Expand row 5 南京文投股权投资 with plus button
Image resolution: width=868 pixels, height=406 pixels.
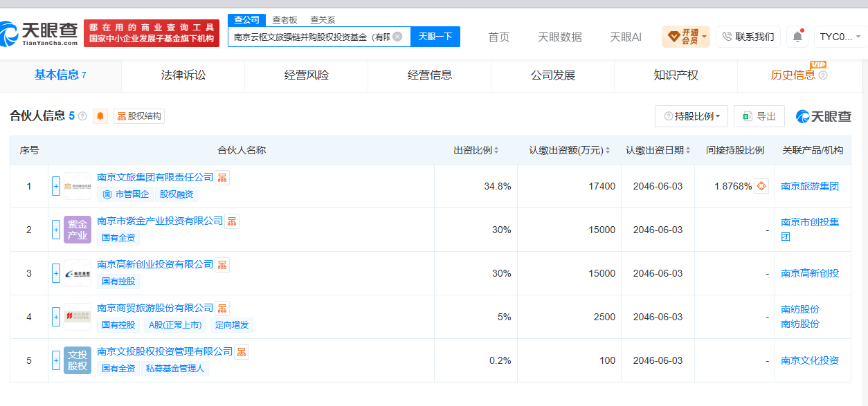(x=56, y=360)
